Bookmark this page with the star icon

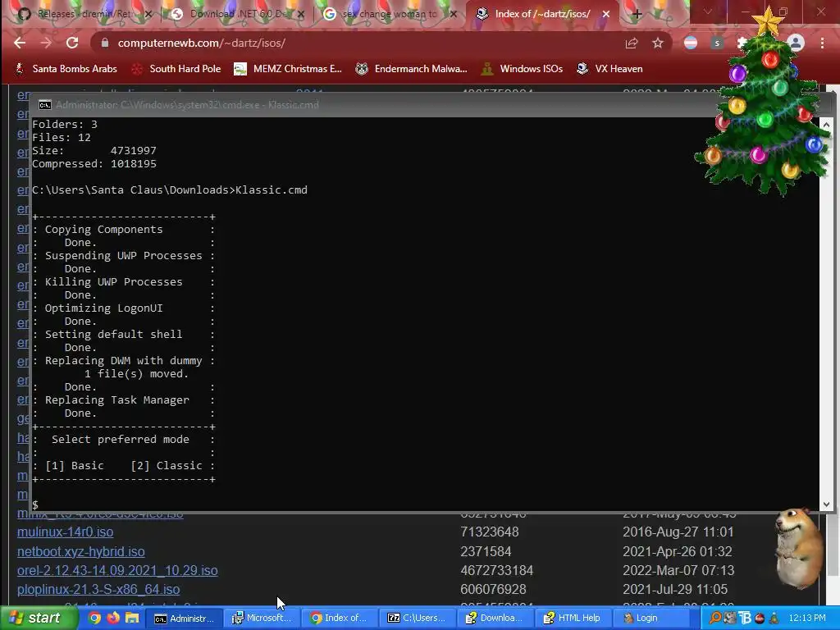pos(658,43)
